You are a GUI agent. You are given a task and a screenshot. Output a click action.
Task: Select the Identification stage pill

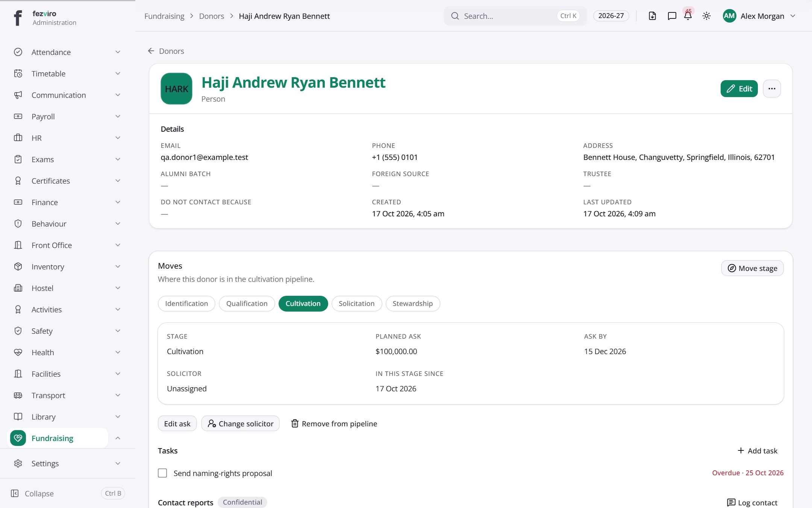186,303
